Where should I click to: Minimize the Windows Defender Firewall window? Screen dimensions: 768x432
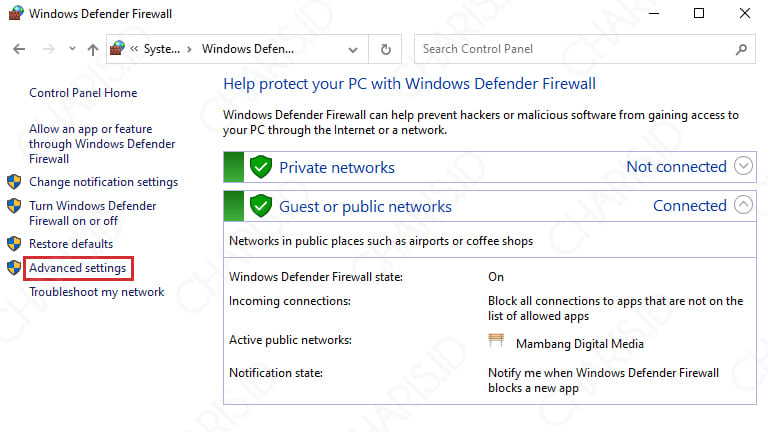point(654,13)
